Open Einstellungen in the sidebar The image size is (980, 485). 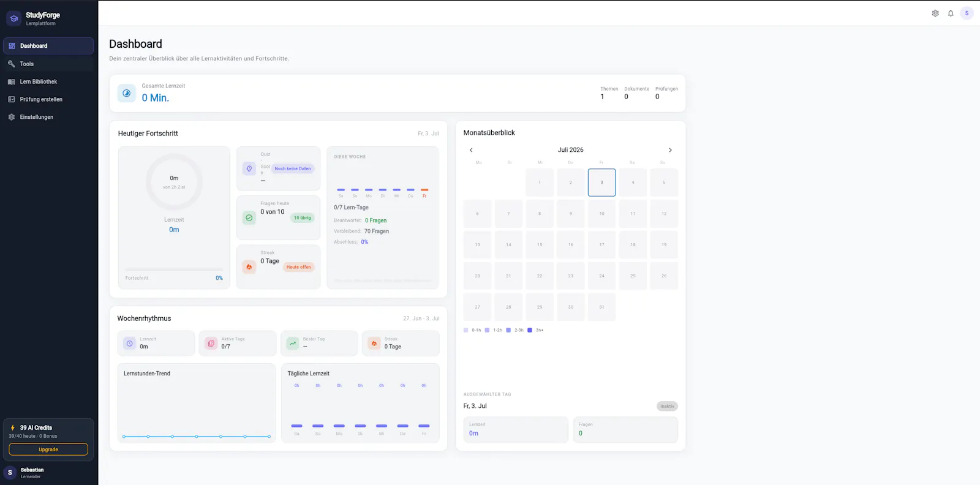[x=48, y=117]
